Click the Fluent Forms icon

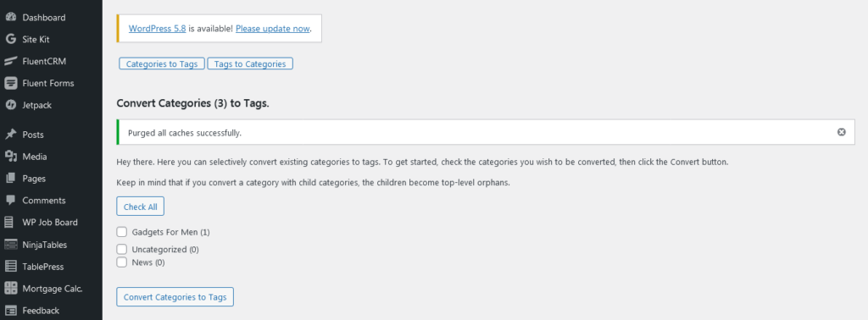coord(10,83)
